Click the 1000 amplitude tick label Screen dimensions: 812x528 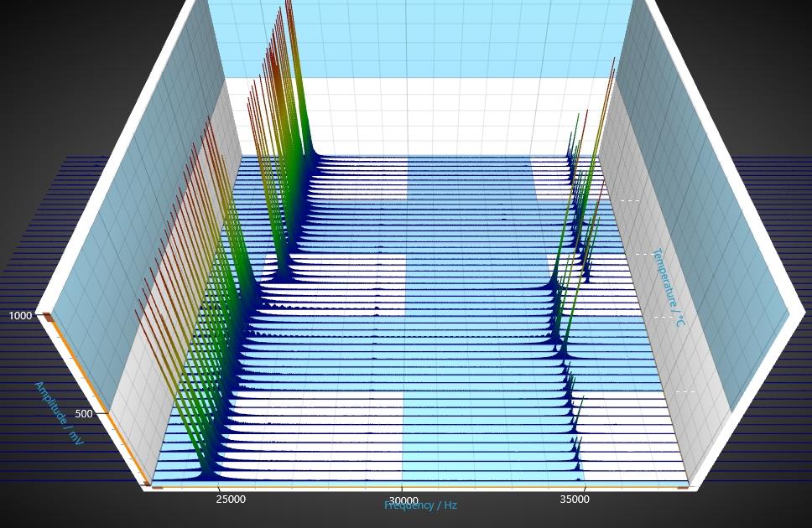[20, 316]
